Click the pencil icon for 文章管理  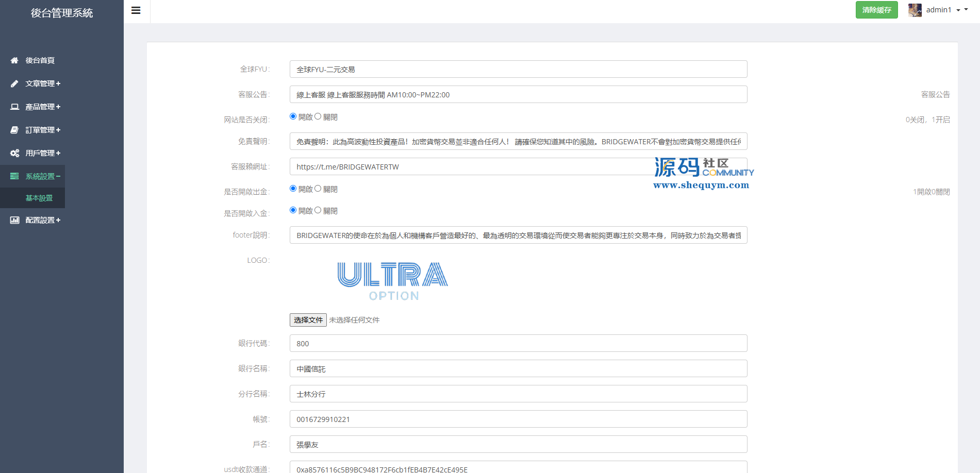(x=14, y=83)
